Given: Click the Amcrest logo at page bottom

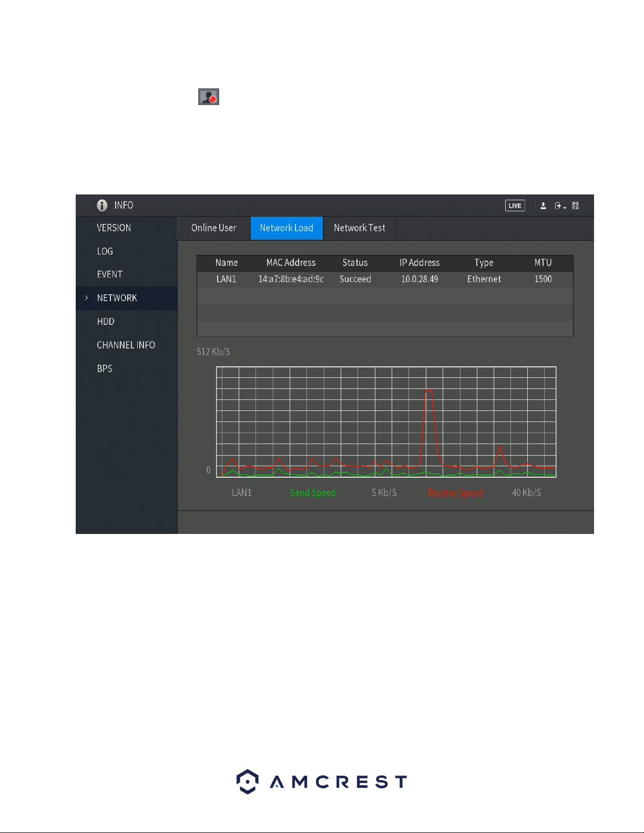Looking at the screenshot, I should [322, 782].
